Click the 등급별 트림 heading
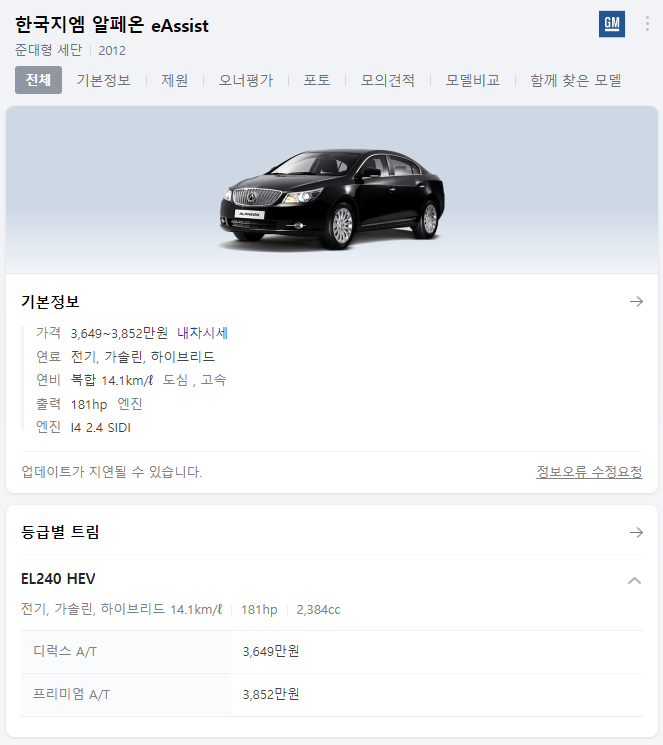The image size is (663, 745). (x=60, y=532)
